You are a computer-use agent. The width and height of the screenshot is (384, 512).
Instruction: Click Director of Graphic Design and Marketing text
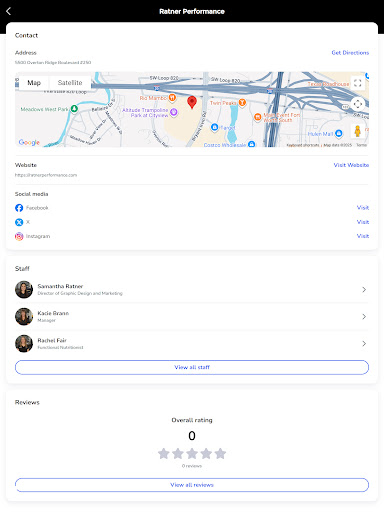tap(80, 293)
